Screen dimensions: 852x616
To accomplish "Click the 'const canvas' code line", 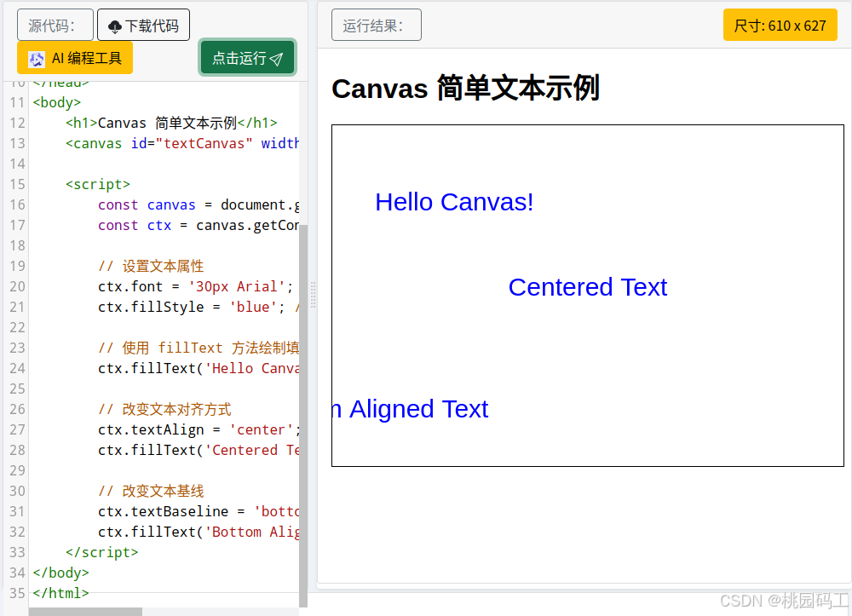I will click(x=199, y=204).
